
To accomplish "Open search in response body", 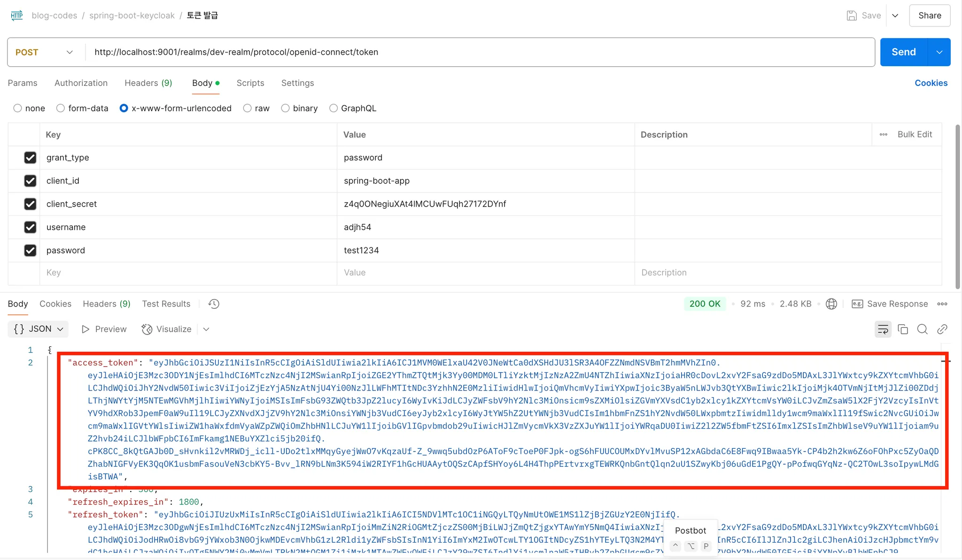I will coord(922,329).
